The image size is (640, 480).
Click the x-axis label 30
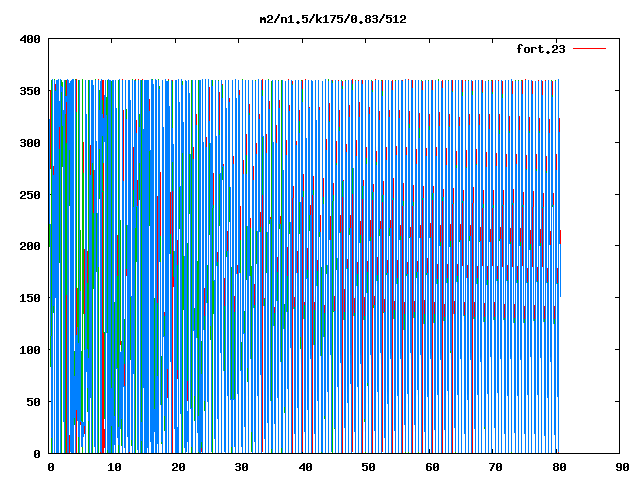point(241,467)
